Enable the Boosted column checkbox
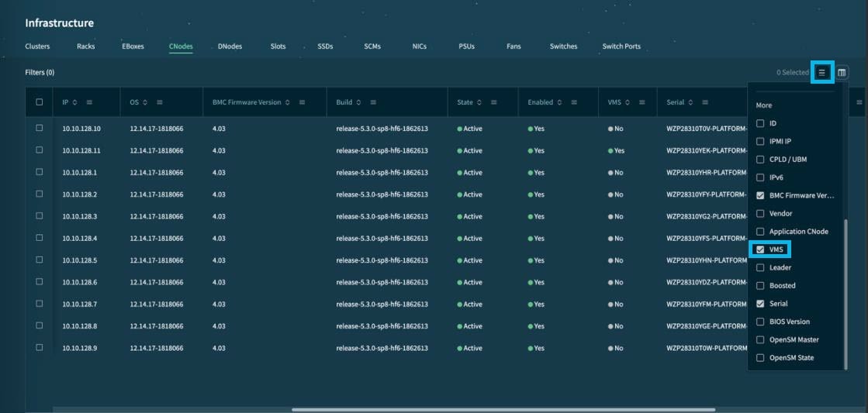 coord(760,286)
